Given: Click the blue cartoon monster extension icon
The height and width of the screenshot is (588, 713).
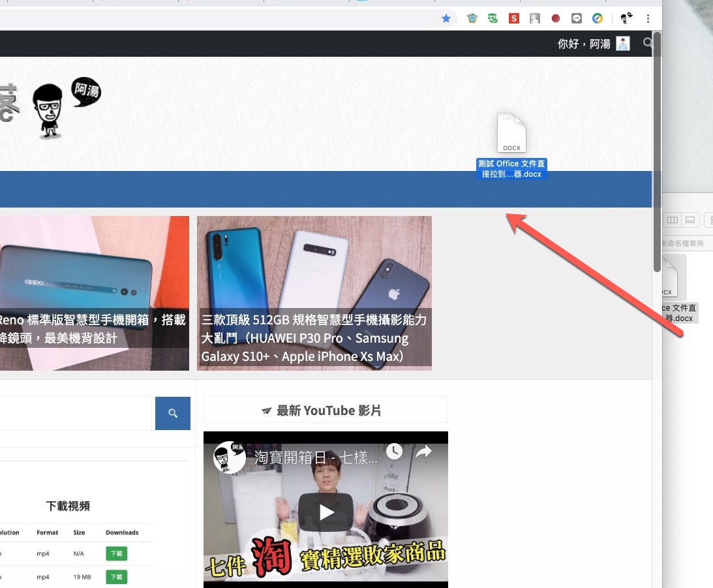Looking at the screenshot, I should point(472,18).
